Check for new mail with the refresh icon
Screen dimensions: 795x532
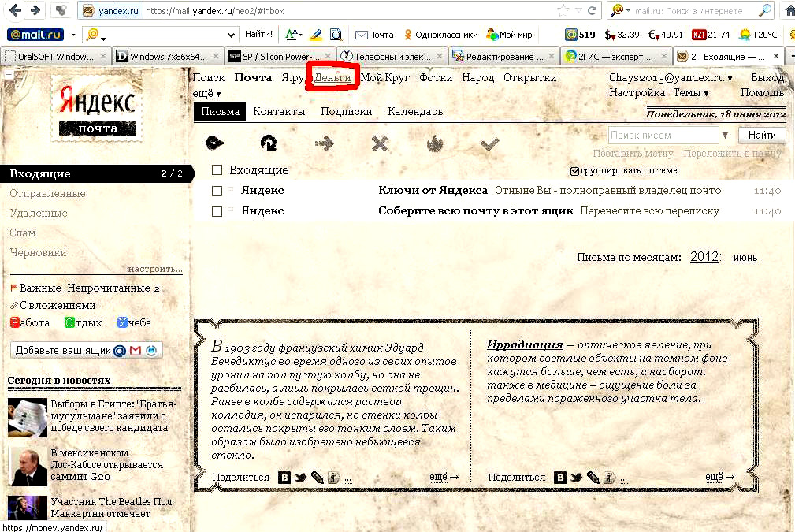tap(268, 143)
